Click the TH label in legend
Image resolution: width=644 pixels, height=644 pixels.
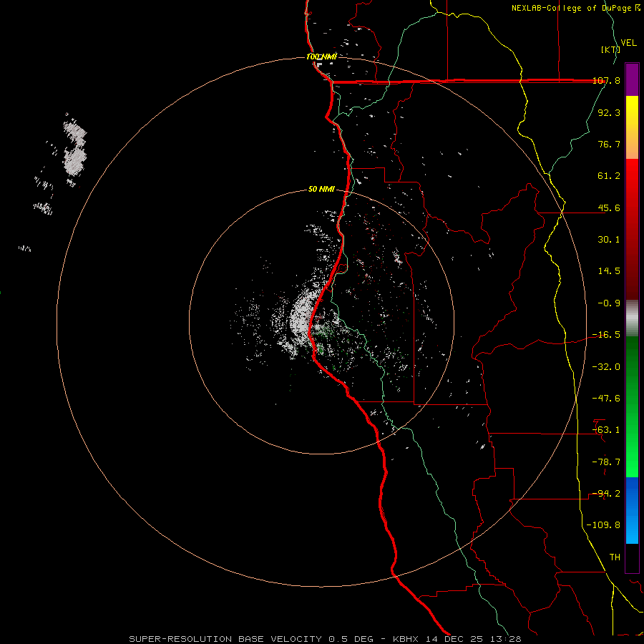[615, 557]
